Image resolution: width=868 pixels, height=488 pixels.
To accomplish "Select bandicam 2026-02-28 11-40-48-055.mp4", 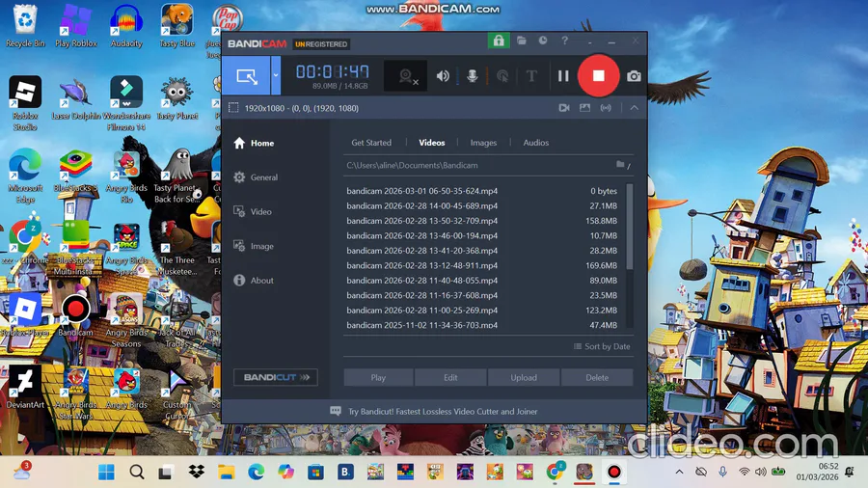I will click(x=481, y=280).
